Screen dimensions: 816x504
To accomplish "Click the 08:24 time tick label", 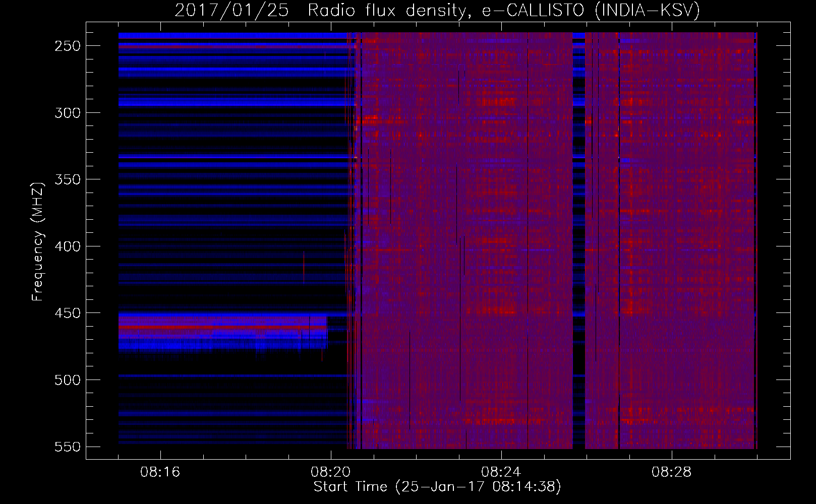I will (x=501, y=472).
